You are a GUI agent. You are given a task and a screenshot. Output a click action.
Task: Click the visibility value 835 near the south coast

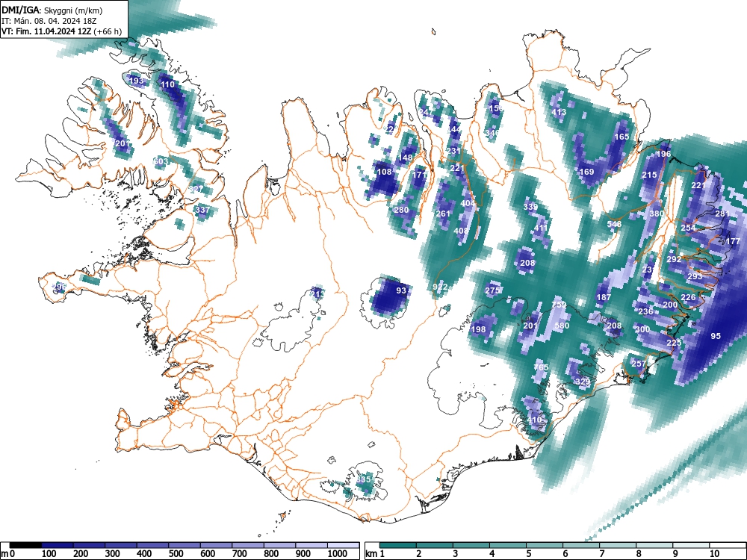(363, 479)
